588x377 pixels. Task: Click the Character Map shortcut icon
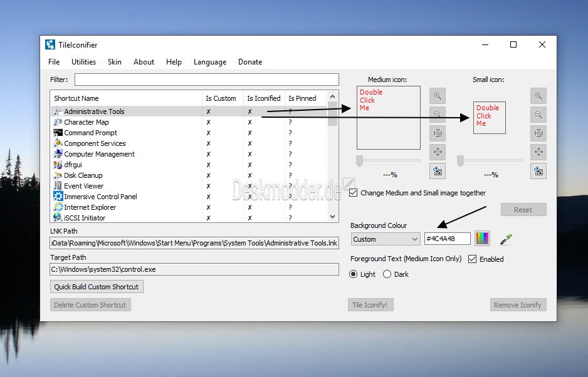pyautogui.click(x=58, y=122)
